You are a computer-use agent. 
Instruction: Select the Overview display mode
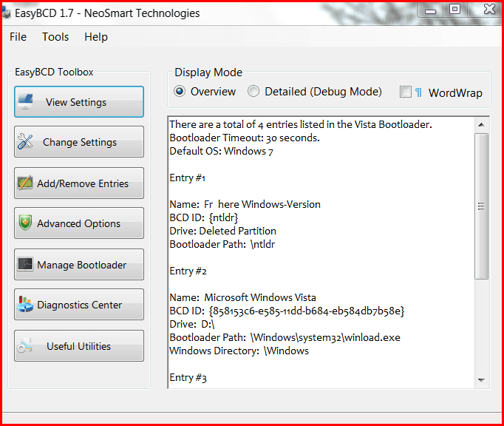click(180, 92)
